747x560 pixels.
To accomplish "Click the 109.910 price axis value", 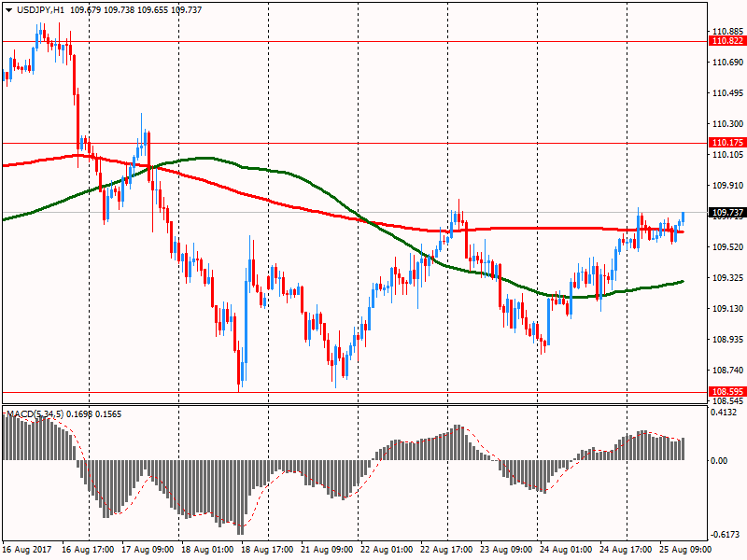I will [x=727, y=185].
